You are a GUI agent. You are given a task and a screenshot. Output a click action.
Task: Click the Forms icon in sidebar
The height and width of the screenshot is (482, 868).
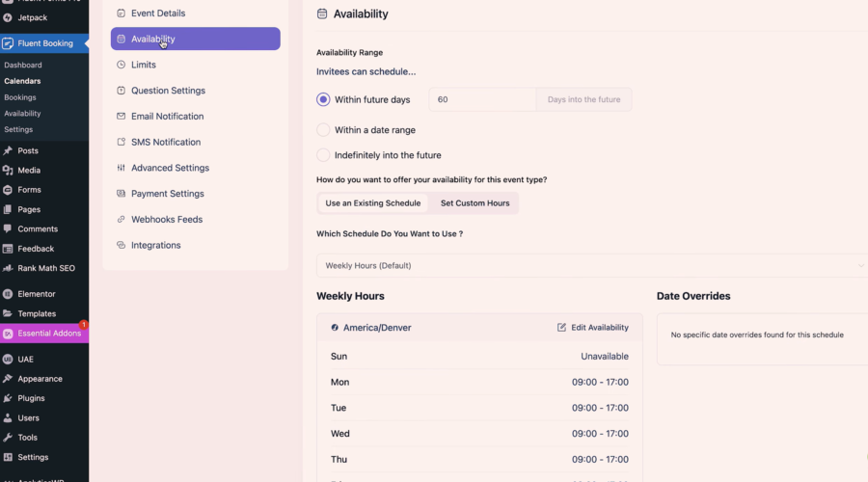pos(7,190)
